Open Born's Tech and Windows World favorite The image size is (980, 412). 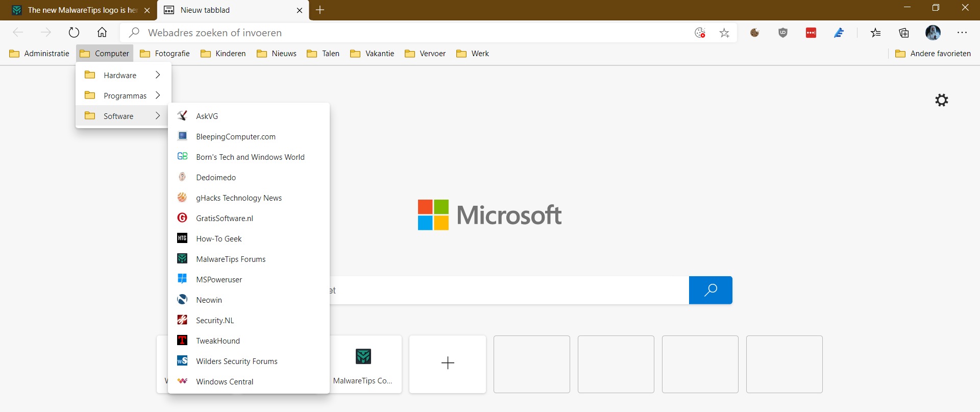[249, 157]
